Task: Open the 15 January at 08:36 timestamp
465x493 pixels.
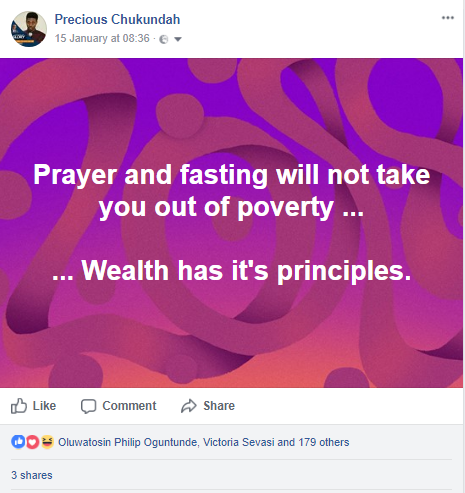Action: coord(102,38)
